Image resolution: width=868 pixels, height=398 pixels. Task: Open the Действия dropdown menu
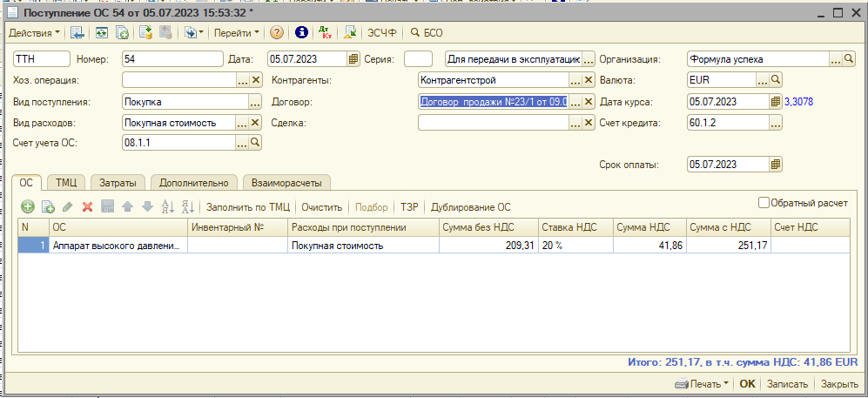35,33
